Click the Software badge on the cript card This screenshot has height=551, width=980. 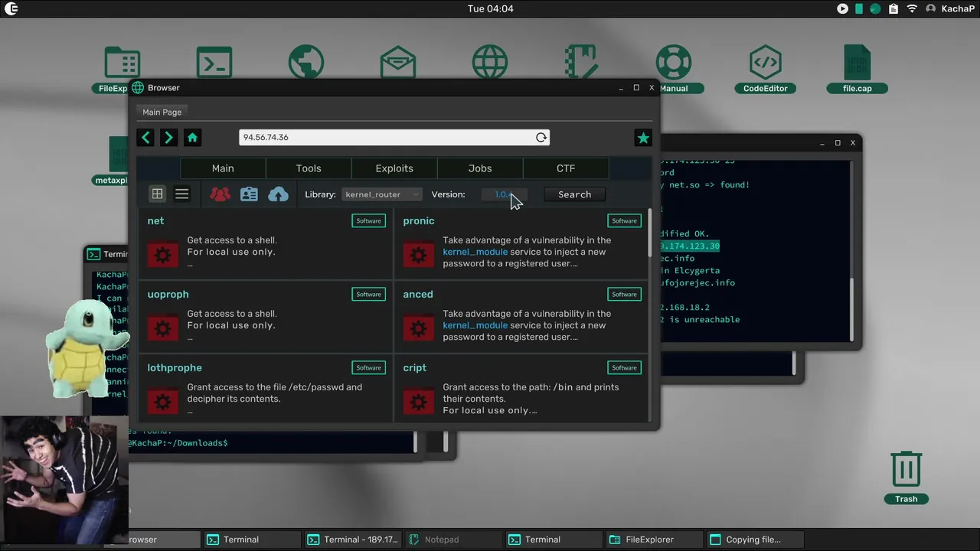tap(624, 367)
